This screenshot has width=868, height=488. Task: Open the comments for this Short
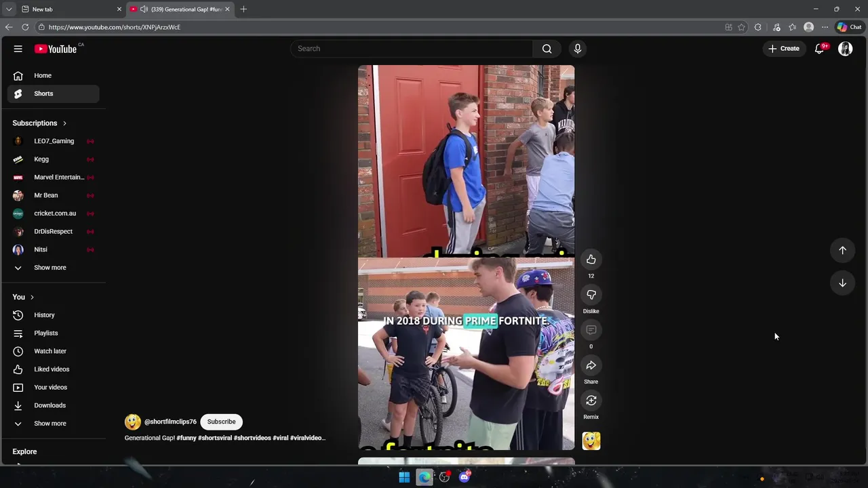(x=591, y=330)
